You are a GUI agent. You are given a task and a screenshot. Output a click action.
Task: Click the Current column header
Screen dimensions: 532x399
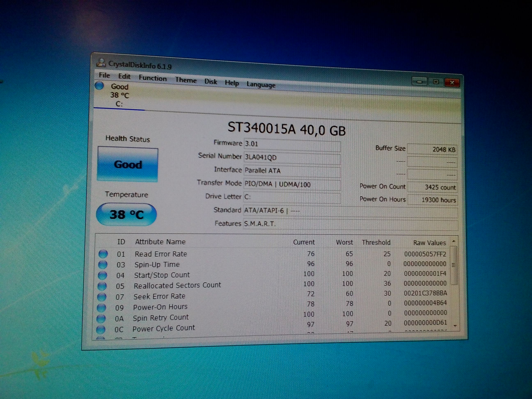304,242
